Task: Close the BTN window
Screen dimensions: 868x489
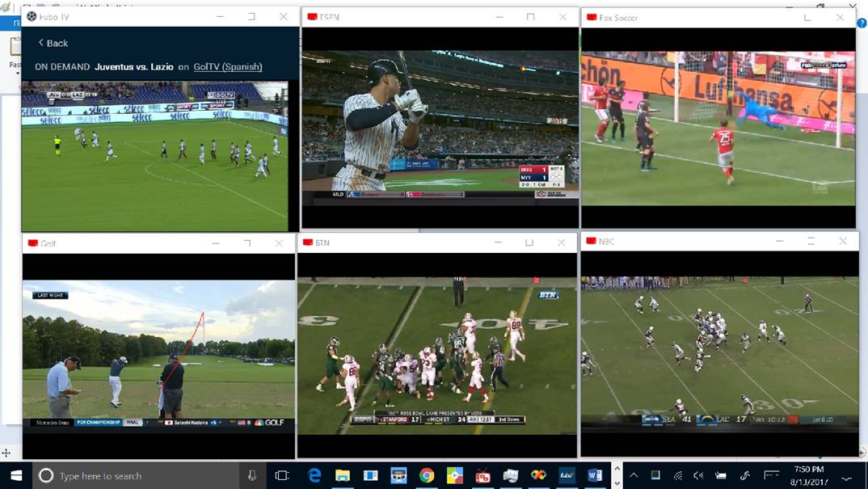Action: coord(562,242)
